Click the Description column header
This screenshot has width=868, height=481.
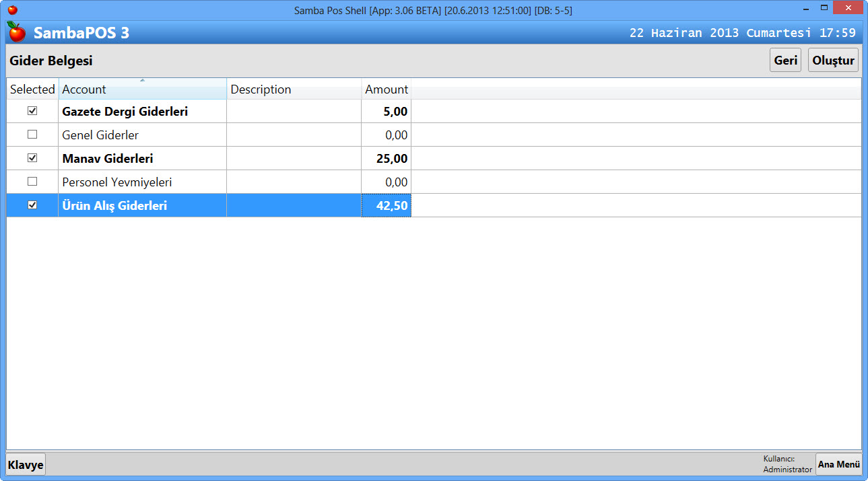pyautogui.click(x=294, y=89)
